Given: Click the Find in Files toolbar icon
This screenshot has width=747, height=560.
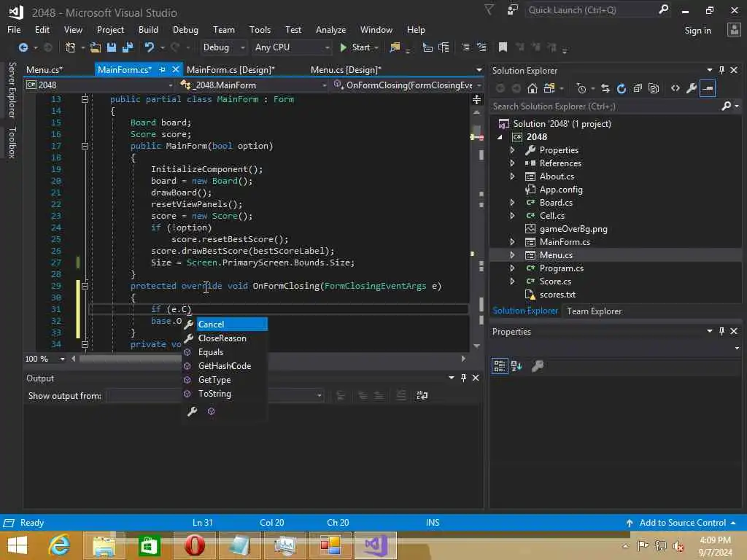Looking at the screenshot, I should (395, 47).
